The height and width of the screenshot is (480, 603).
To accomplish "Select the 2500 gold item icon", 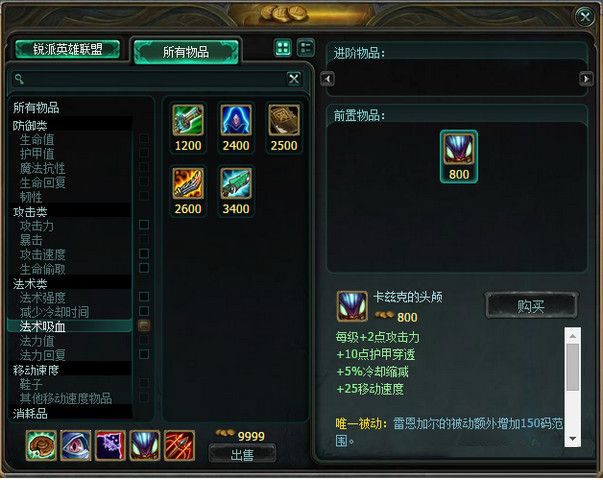I will click(284, 120).
